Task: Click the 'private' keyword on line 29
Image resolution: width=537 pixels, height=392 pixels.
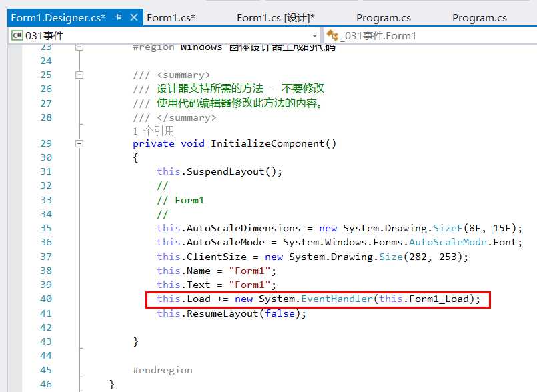Action: tap(153, 143)
